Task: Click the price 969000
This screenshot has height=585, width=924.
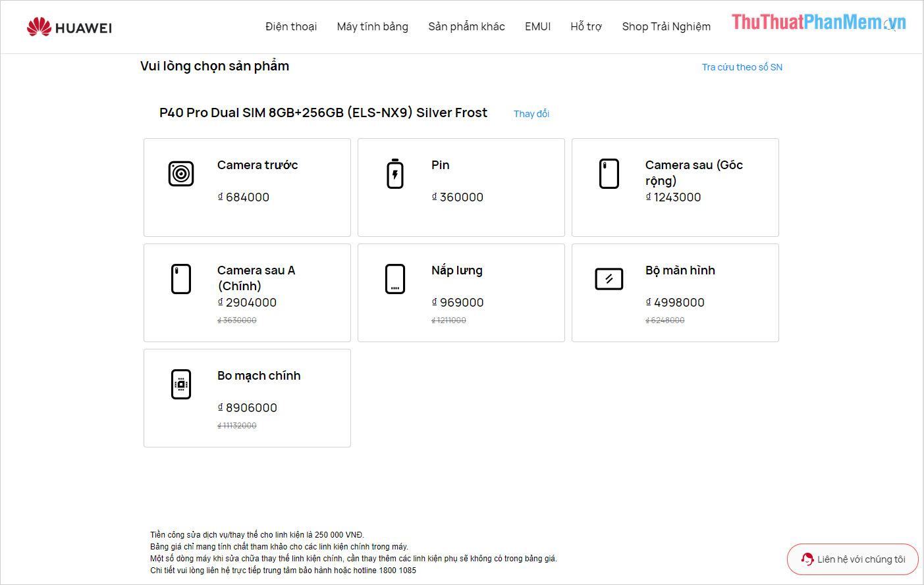Action: tap(458, 303)
